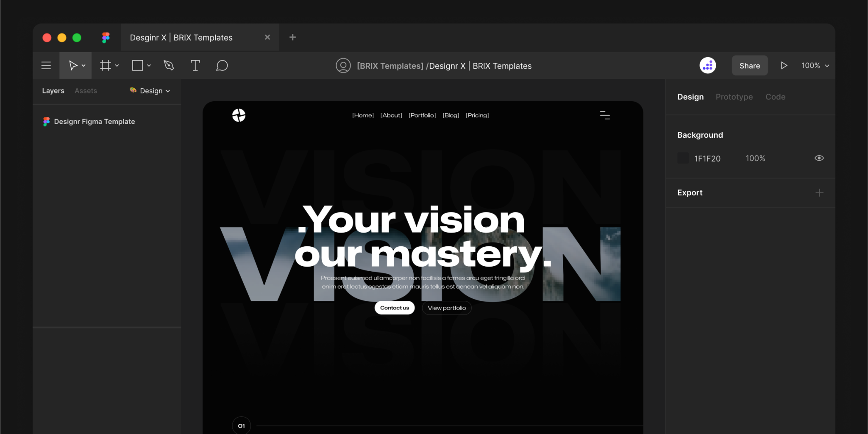Click the background color swatch 1F1F20
This screenshot has height=434, width=868.
(x=683, y=158)
